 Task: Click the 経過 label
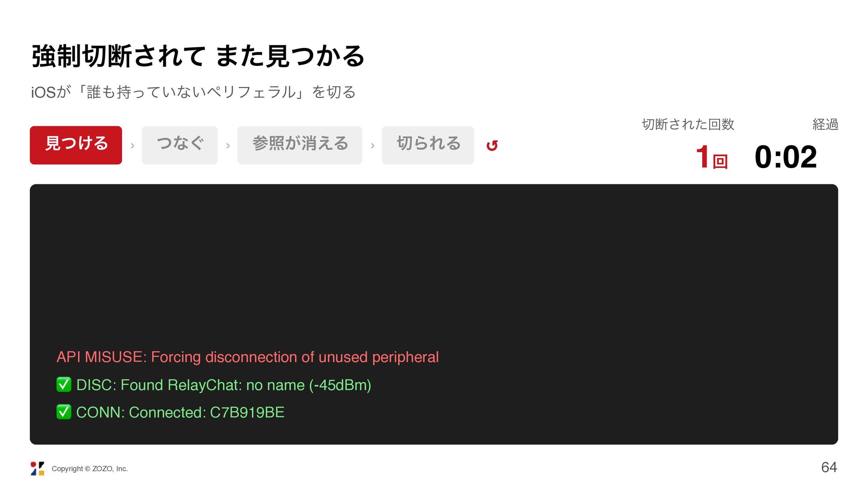tap(825, 124)
